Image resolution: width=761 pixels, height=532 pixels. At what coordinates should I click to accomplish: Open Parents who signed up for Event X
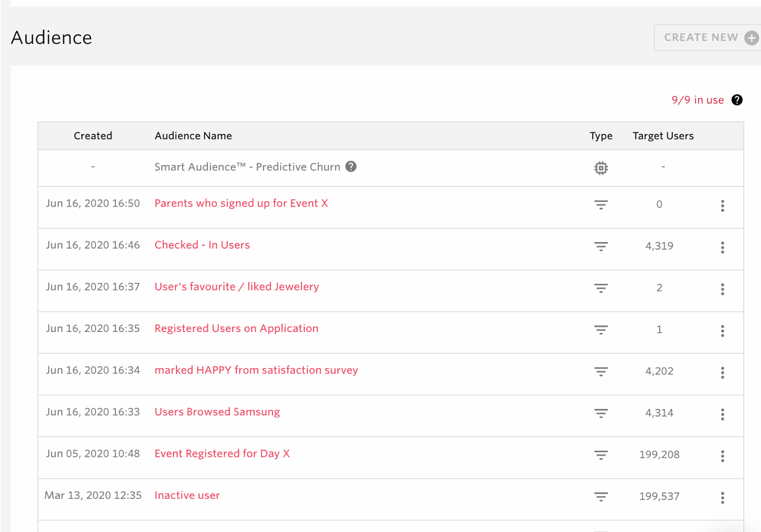(241, 203)
